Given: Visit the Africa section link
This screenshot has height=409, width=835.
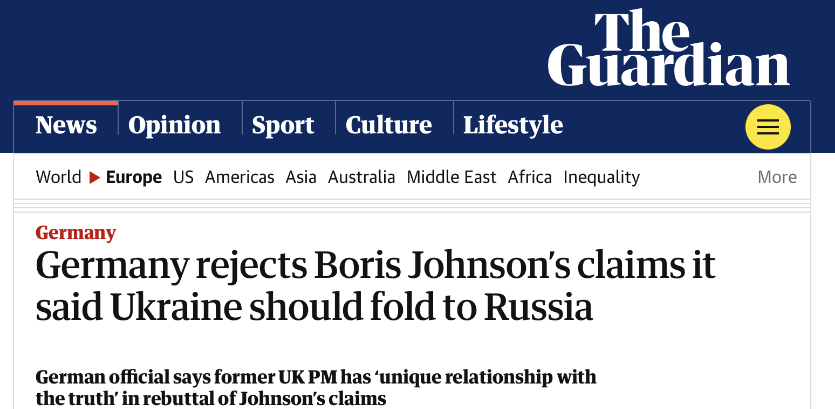Looking at the screenshot, I should coord(530,177).
